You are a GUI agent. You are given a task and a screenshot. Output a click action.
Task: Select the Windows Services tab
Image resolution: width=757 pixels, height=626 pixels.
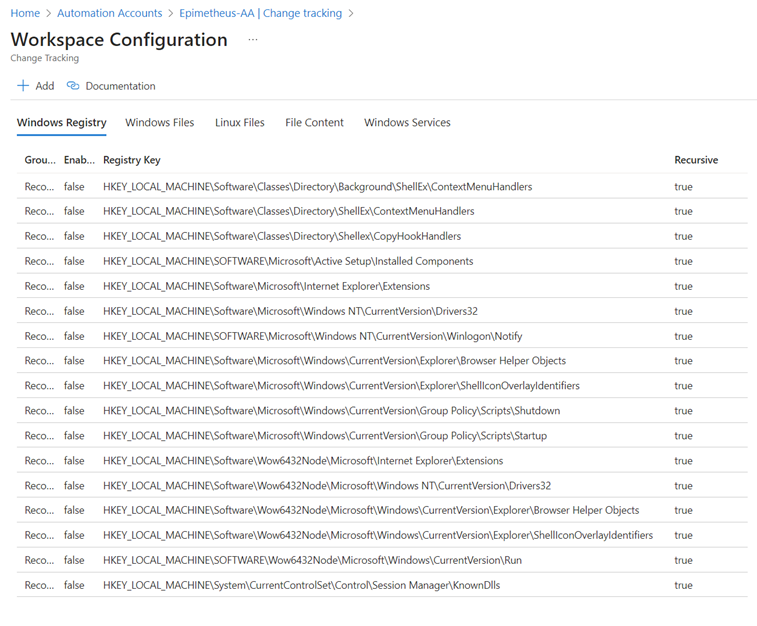pyautogui.click(x=407, y=123)
